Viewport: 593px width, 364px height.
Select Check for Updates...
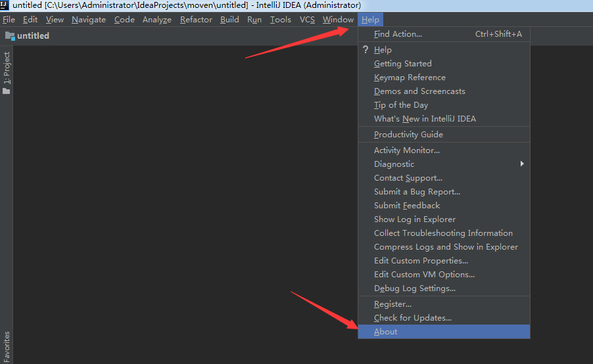point(444,318)
